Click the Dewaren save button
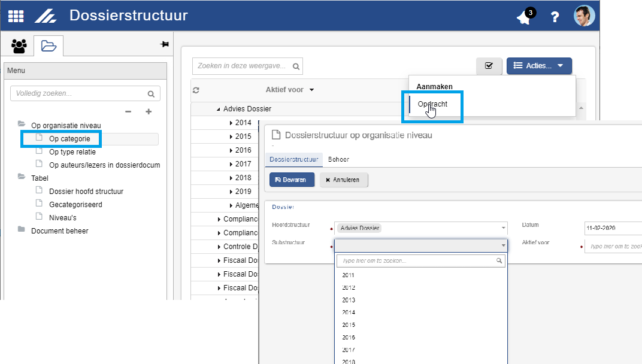The width and height of the screenshot is (642, 364). point(292,180)
